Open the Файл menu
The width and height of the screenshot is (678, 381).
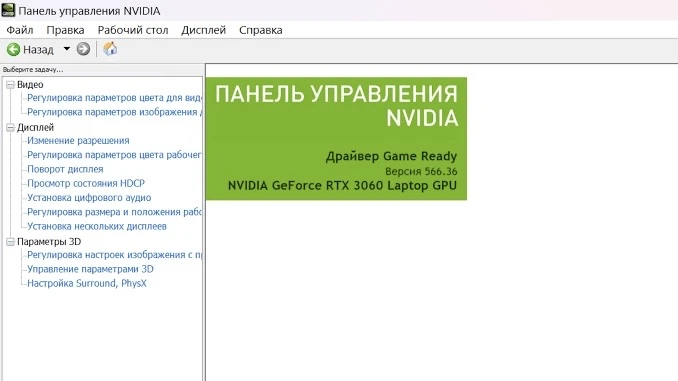click(20, 30)
